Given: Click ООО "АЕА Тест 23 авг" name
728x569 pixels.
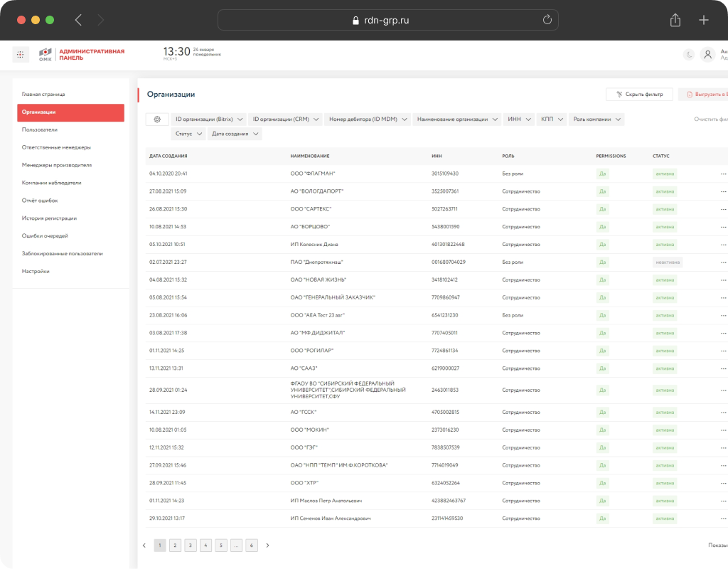Looking at the screenshot, I should click(x=318, y=315).
